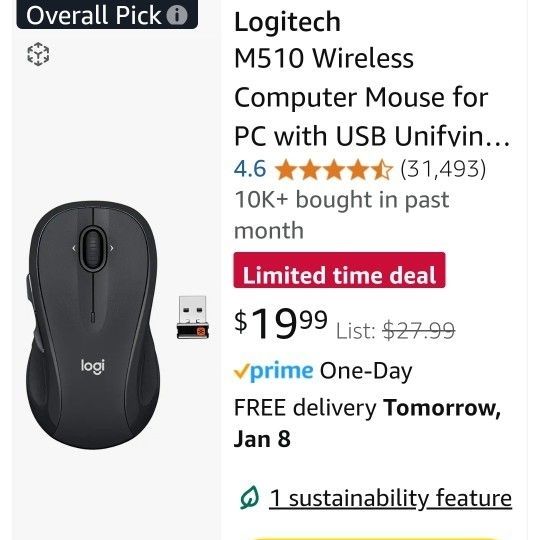This screenshot has height=540, width=540.
Task: Click the Overall Pick info icon
Action: 177,15
